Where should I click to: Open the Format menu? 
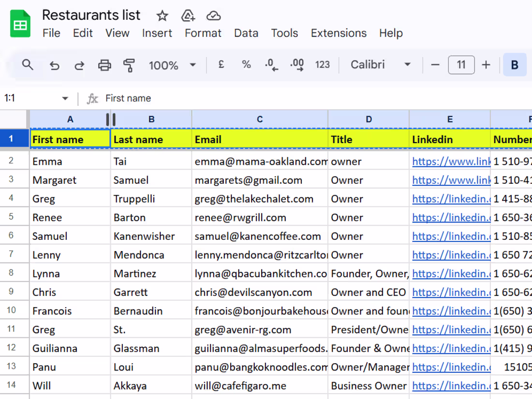pyautogui.click(x=203, y=33)
